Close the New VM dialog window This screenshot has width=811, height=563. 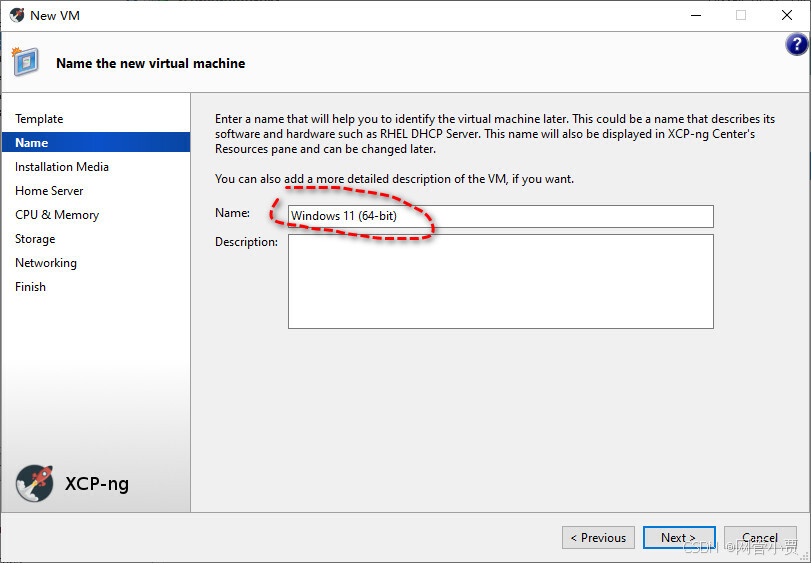pyautogui.click(x=787, y=16)
